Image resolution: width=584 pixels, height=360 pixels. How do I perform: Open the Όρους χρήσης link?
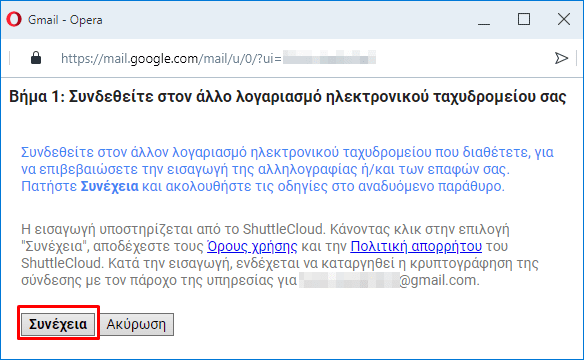click(x=252, y=246)
